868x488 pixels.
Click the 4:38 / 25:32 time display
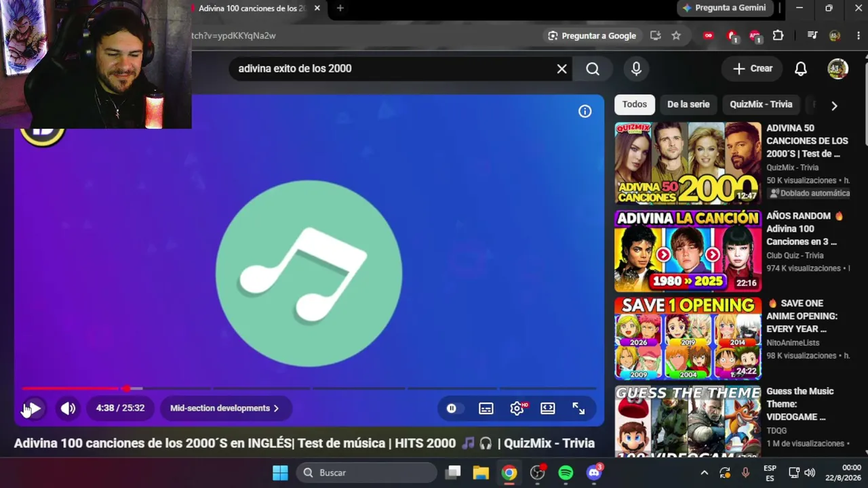120,408
